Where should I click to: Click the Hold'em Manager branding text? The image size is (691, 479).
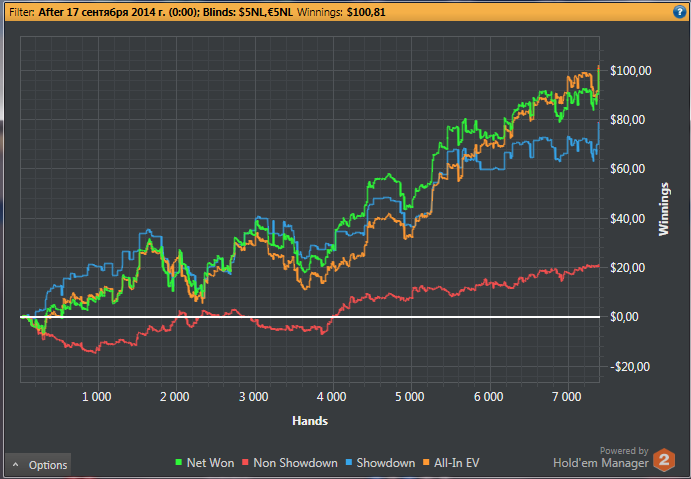click(601, 463)
